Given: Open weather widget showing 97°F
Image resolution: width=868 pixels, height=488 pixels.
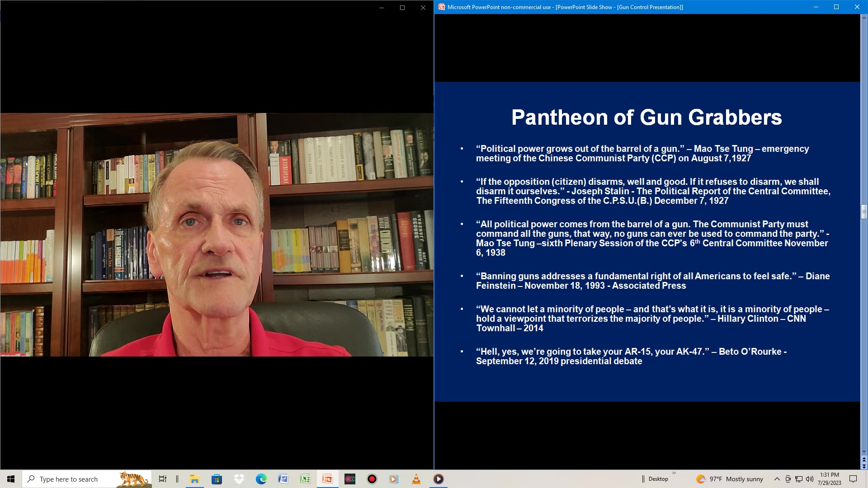Looking at the screenshot, I should click(x=730, y=479).
